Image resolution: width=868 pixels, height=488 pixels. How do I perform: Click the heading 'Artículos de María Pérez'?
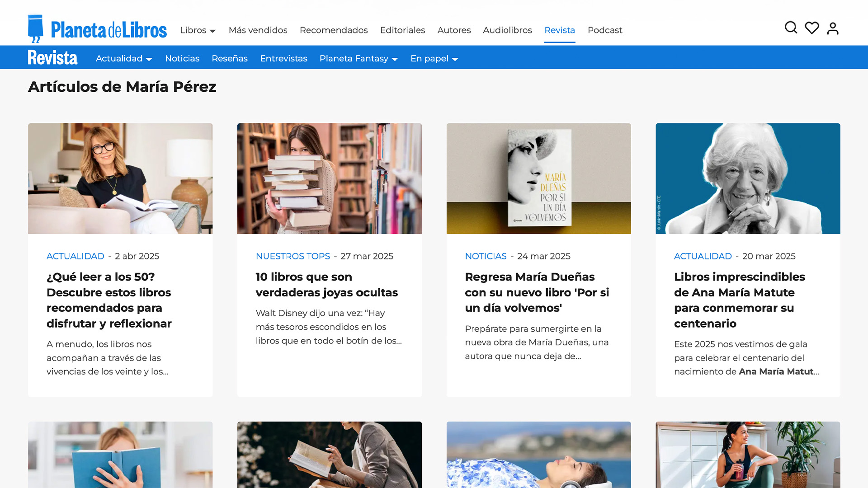pyautogui.click(x=122, y=87)
